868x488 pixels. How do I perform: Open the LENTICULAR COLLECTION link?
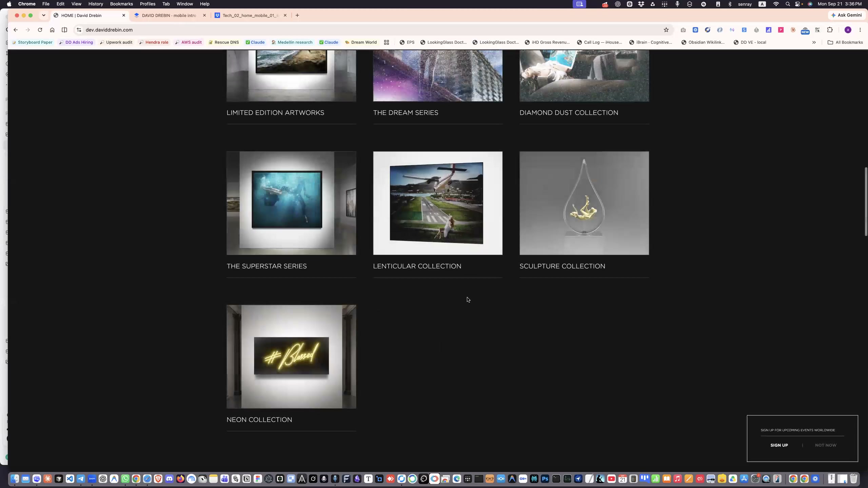[x=417, y=266]
